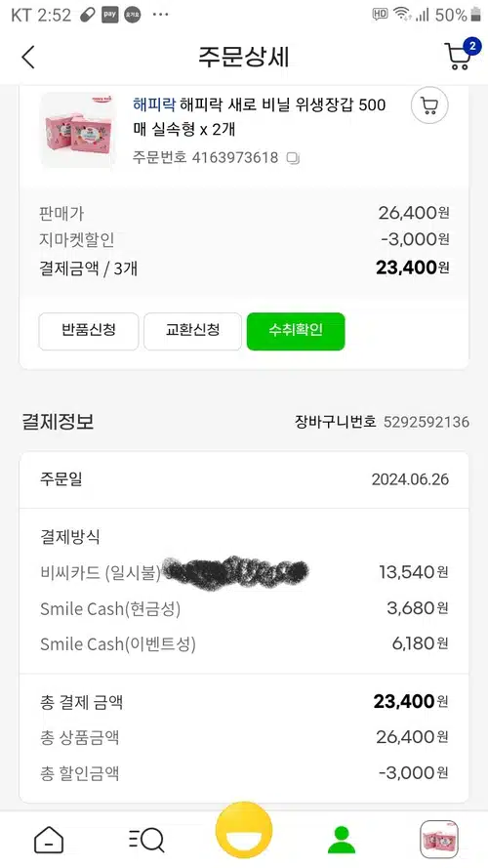Tap the Smile Cash(이벤트성) payment row

tap(244, 643)
